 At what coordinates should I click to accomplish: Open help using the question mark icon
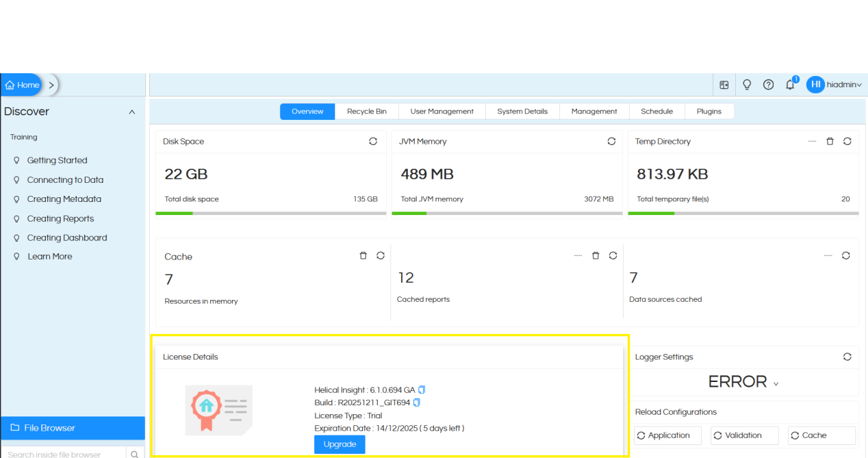click(x=768, y=84)
